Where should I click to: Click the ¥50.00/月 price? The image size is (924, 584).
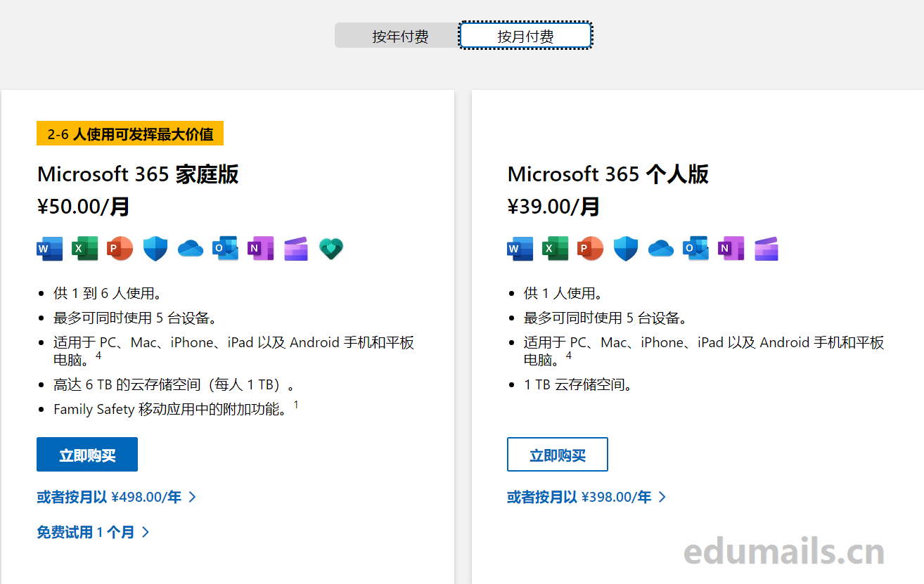click(84, 207)
